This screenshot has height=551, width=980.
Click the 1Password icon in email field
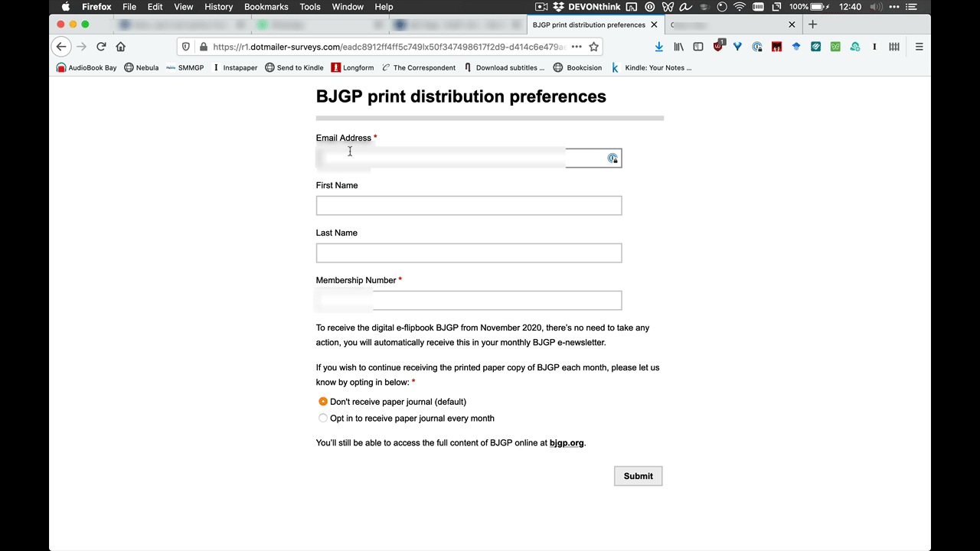612,158
